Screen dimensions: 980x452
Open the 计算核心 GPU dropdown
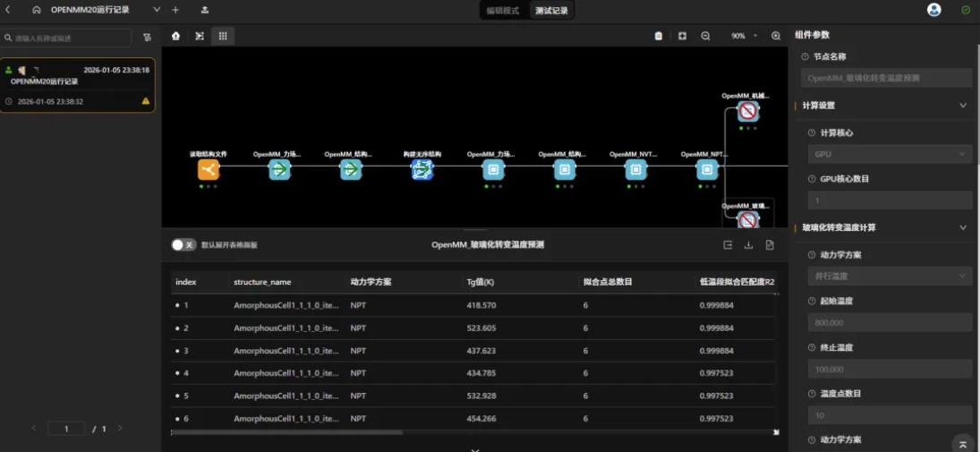(x=889, y=154)
